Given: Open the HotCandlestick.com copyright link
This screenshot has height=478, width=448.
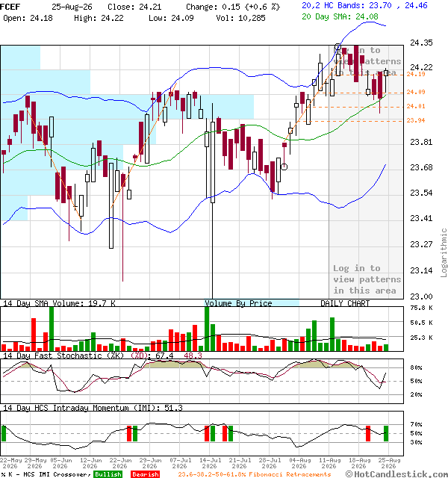Looking at the screenshot, I should (396, 474).
